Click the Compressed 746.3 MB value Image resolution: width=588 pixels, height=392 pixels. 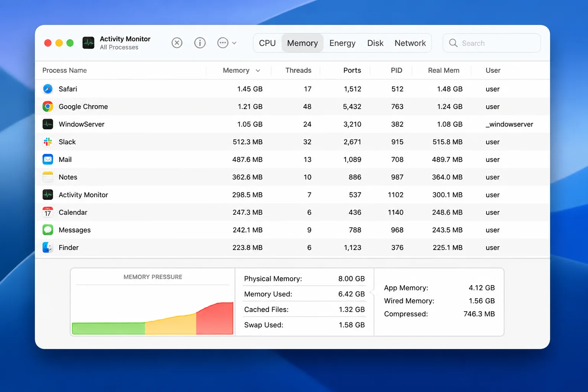click(x=479, y=314)
